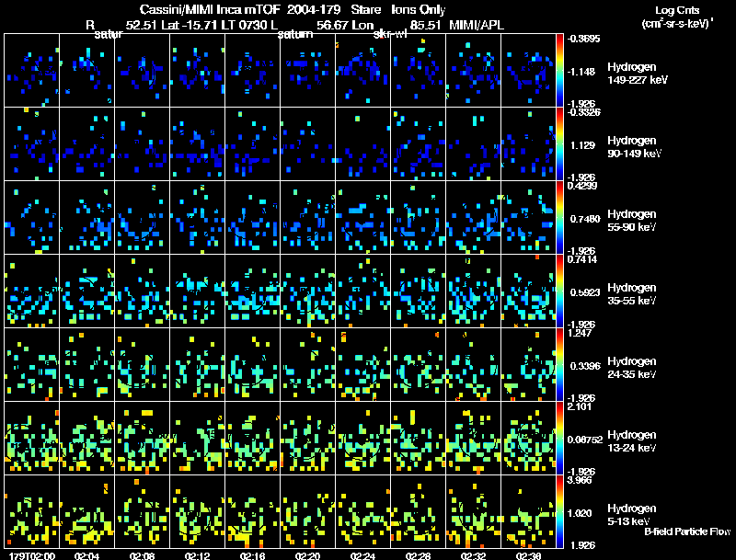
Task: Open the 90-149 keV image panel at 02:28
Action: click(418, 144)
